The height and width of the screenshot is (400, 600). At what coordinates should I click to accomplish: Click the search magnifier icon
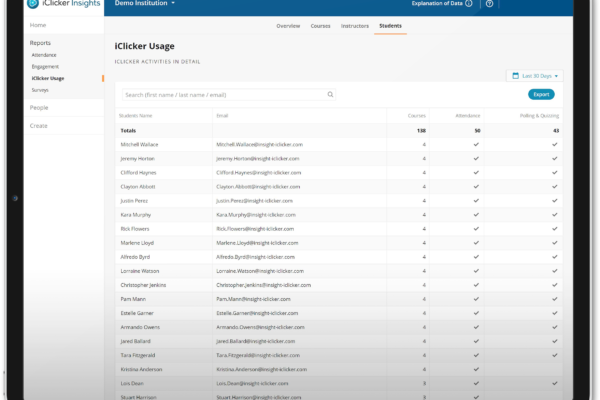coord(330,95)
